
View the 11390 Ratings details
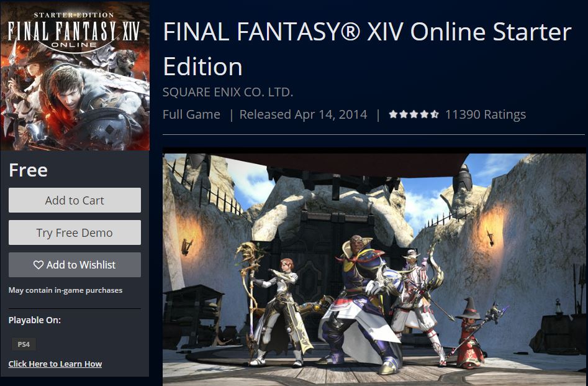486,114
